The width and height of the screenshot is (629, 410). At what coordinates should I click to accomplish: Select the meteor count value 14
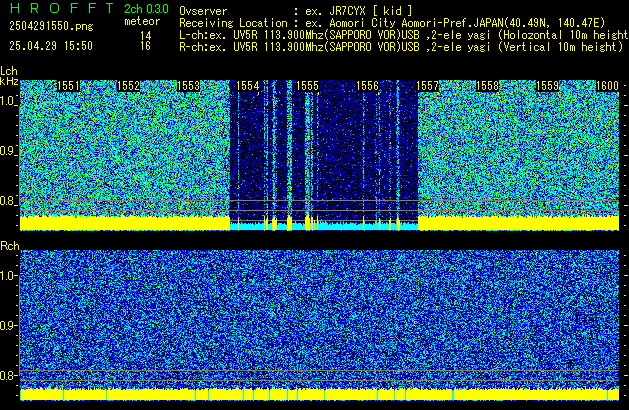[146, 36]
